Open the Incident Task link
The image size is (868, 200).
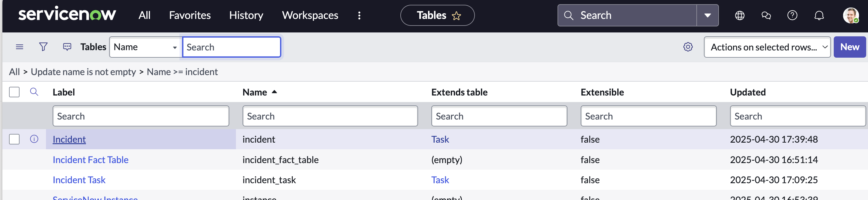(79, 180)
